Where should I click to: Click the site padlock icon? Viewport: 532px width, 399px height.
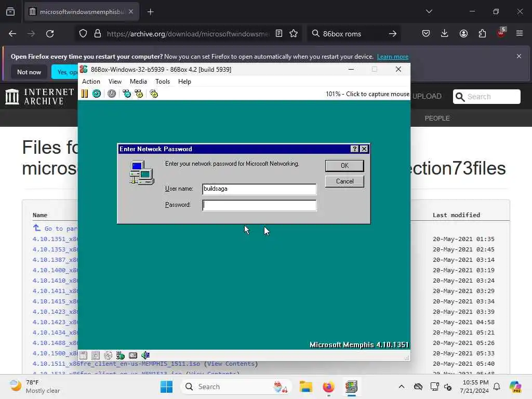tap(98, 34)
